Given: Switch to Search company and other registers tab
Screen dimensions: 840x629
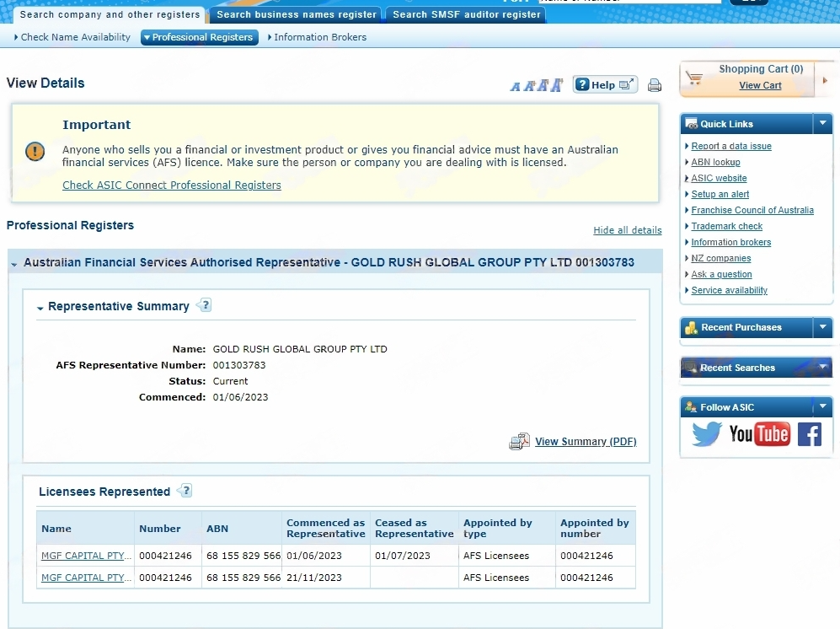Looking at the screenshot, I should [110, 14].
